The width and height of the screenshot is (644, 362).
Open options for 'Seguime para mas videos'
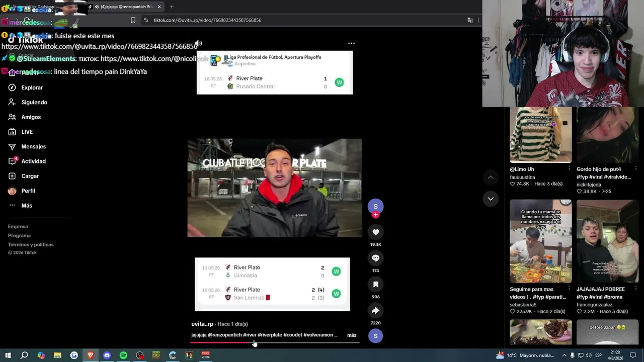tap(569, 289)
